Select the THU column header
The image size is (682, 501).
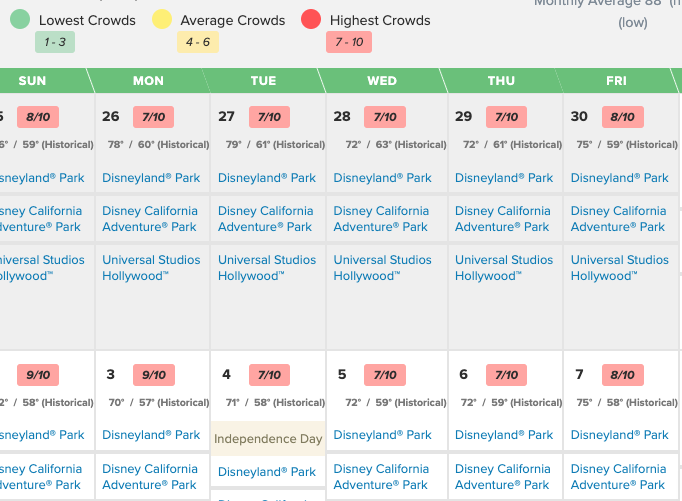point(501,80)
